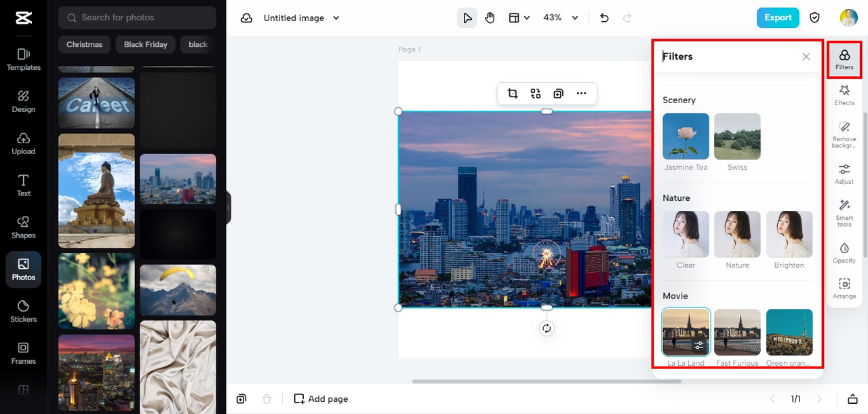Apply the Swiss filter

click(x=737, y=136)
